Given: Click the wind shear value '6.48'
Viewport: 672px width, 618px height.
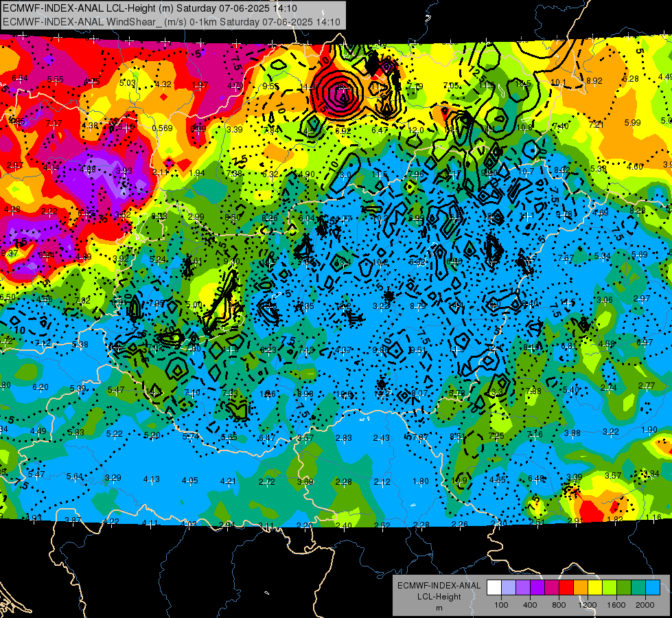Looking at the screenshot, I should pyautogui.click(x=535, y=478).
